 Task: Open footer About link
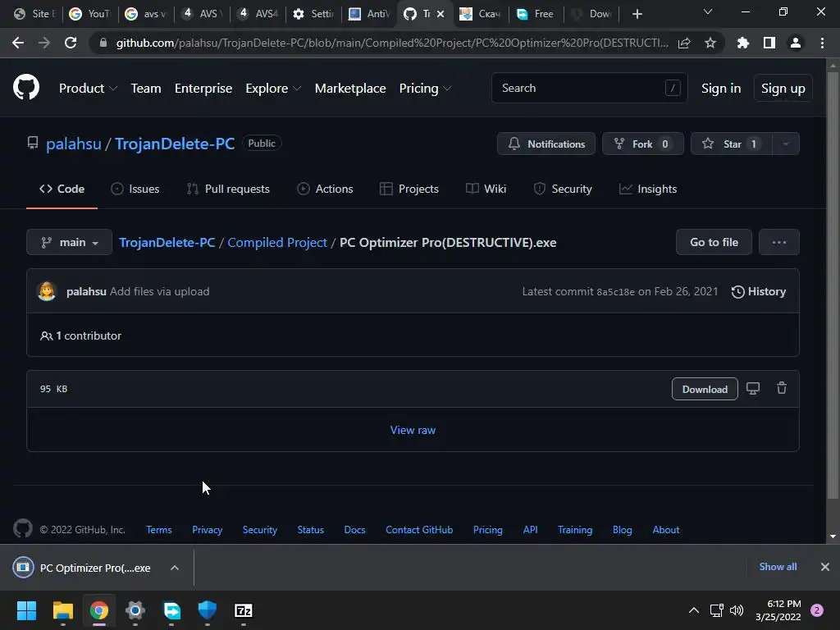coord(666,530)
